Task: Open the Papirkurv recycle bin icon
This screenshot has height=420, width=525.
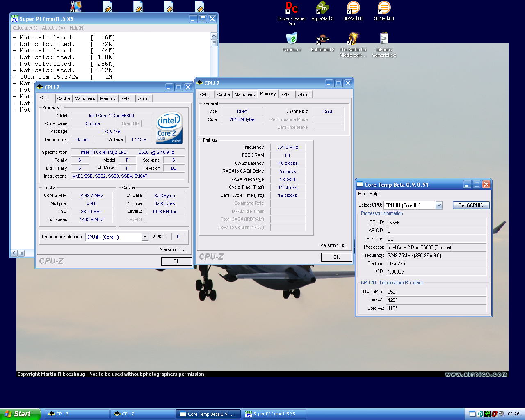Action: point(292,42)
